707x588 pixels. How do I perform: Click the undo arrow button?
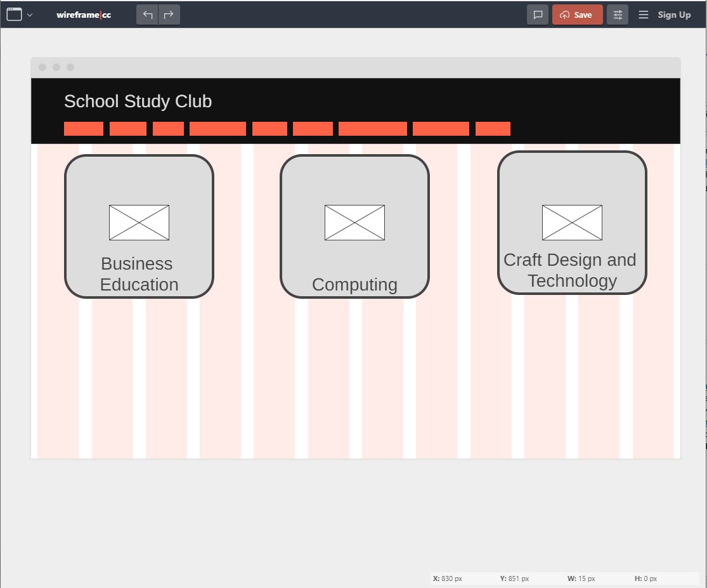148,15
